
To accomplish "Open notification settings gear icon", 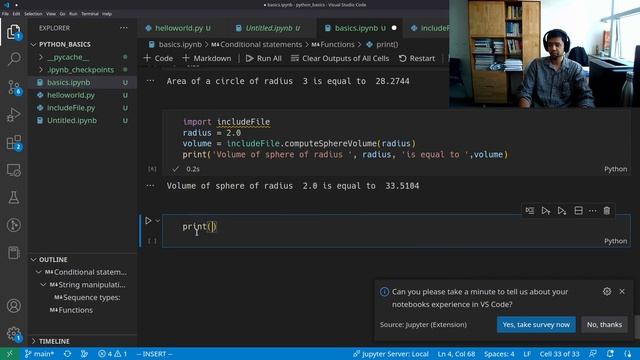I will (607, 291).
